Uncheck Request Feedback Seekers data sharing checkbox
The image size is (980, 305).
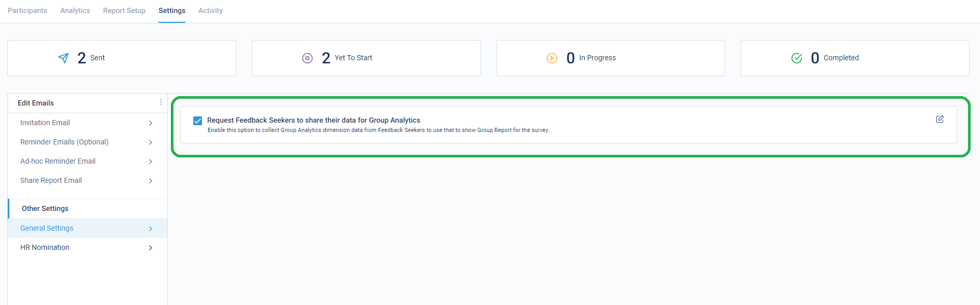[x=198, y=121]
